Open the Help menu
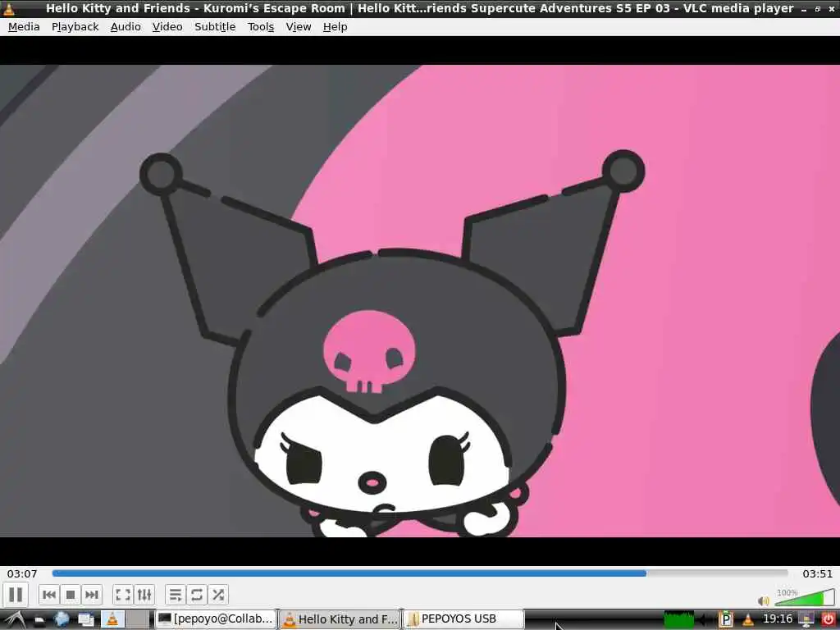The height and width of the screenshot is (630, 840). click(336, 27)
